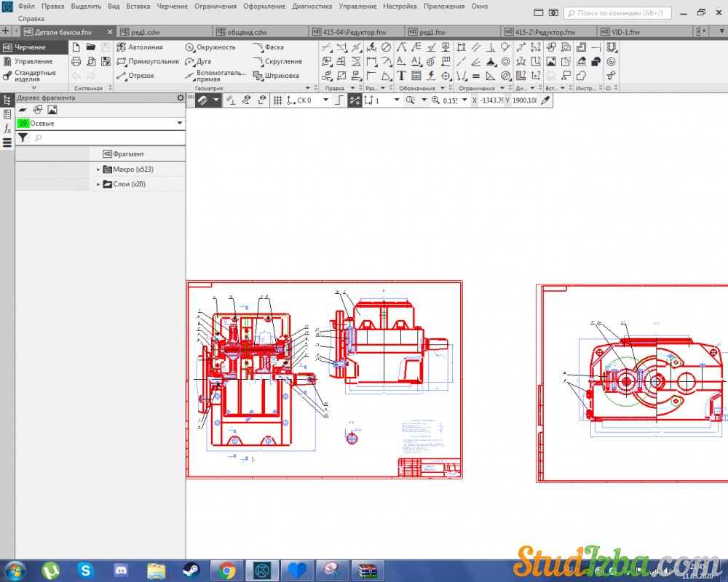The width and height of the screenshot is (728, 582).
Task: Open Стандартные изделия toolbar set
Action: [34, 76]
